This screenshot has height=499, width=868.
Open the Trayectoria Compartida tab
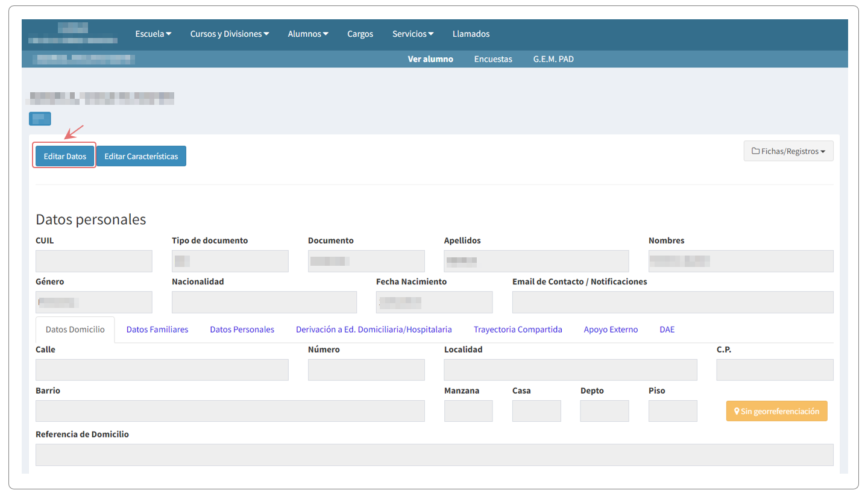pos(518,330)
